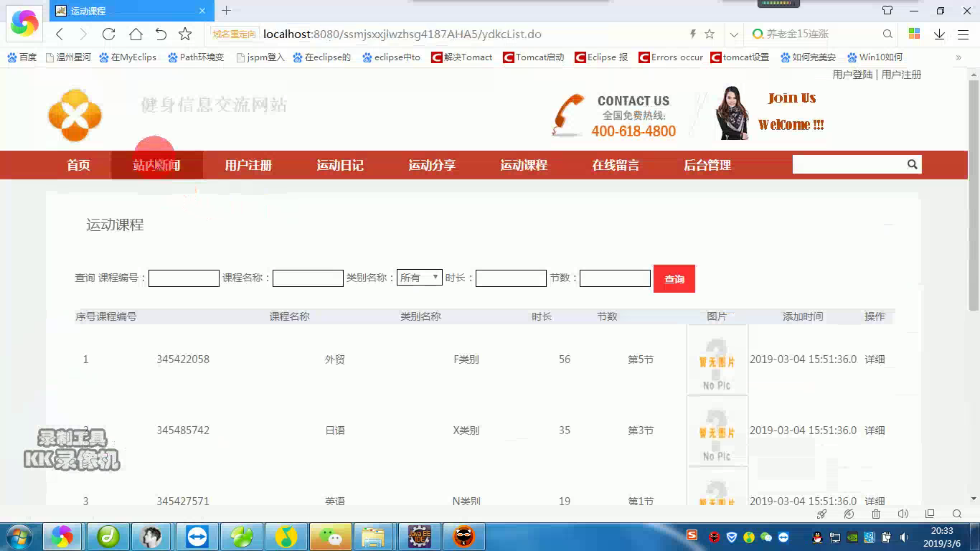The height and width of the screenshot is (551, 980).
Task: Open TeamViewer from the taskbar
Action: coord(196,537)
